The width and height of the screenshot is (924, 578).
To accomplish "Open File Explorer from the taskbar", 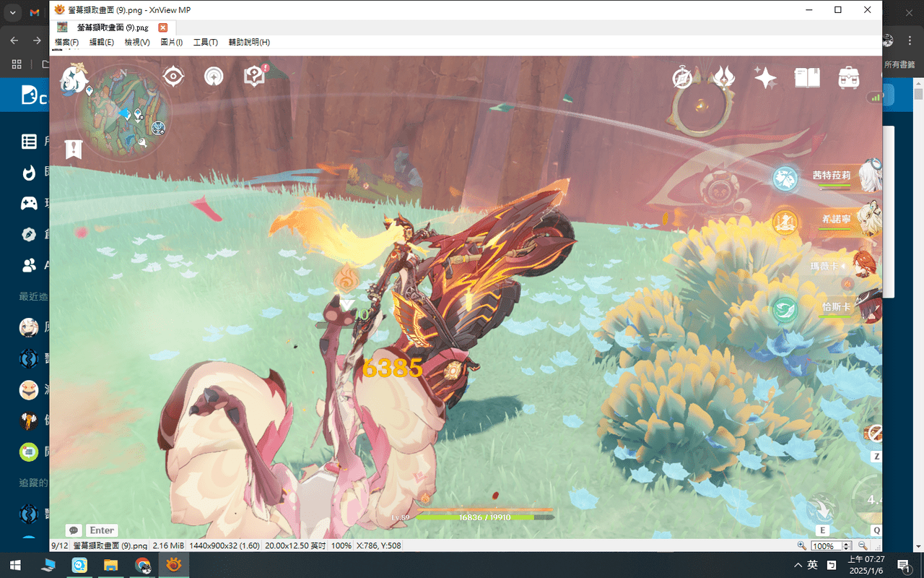I will (110, 564).
